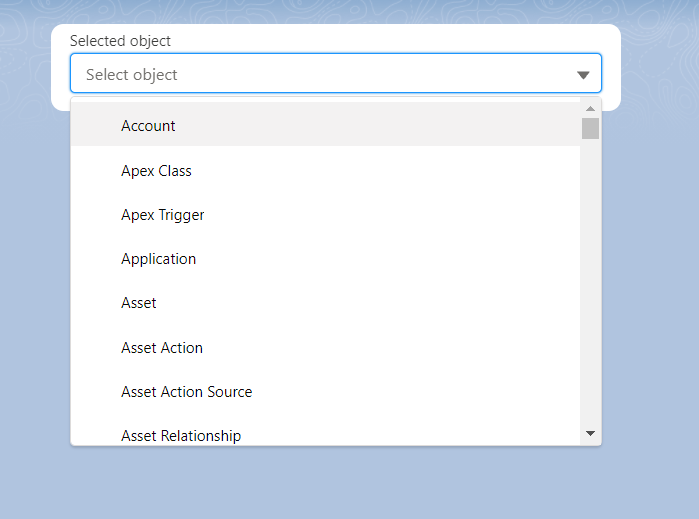Choose the Asset option
The image size is (699, 519).
click(x=325, y=303)
